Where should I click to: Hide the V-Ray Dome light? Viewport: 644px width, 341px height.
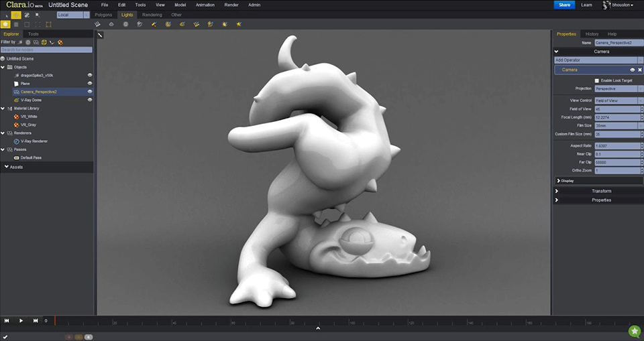pyautogui.click(x=90, y=100)
